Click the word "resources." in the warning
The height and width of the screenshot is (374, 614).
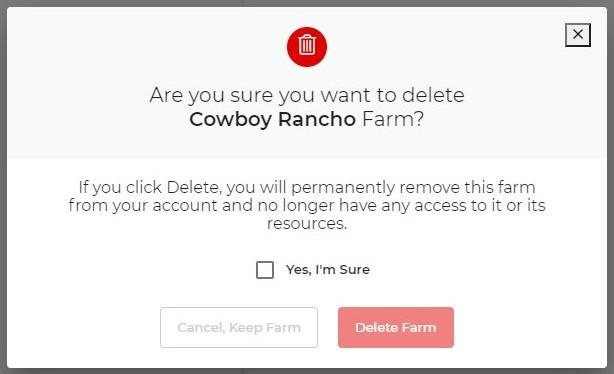coord(307,224)
